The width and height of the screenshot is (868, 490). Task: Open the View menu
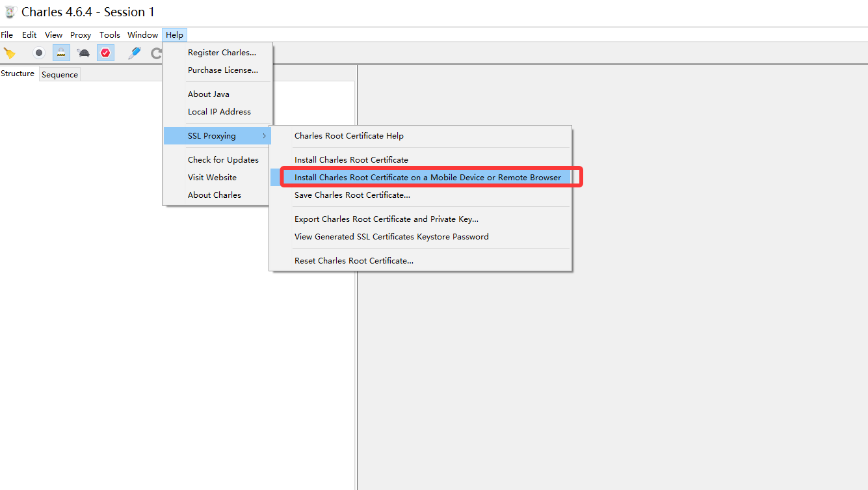click(54, 35)
